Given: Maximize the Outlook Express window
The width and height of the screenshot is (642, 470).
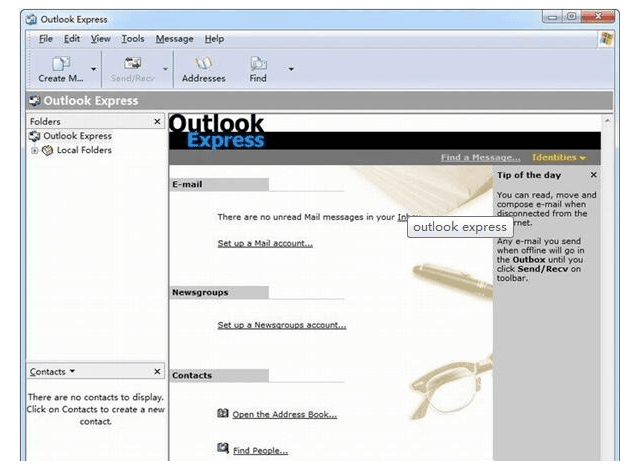Looking at the screenshot, I should pyautogui.click(x=572, y=17).
